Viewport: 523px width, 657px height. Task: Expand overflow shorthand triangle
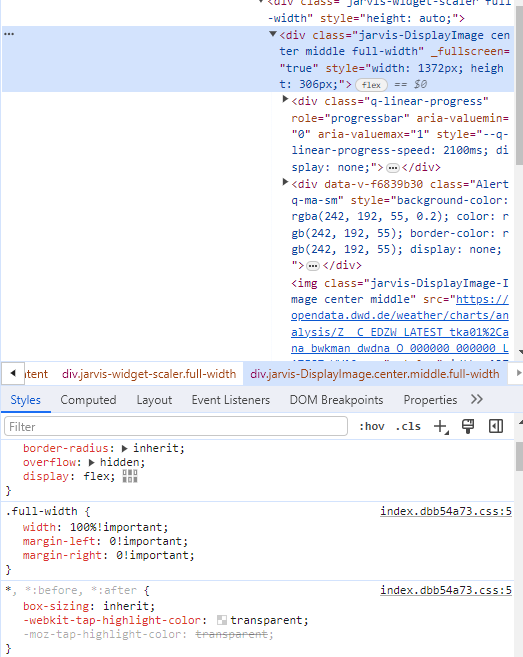[91, 463]
